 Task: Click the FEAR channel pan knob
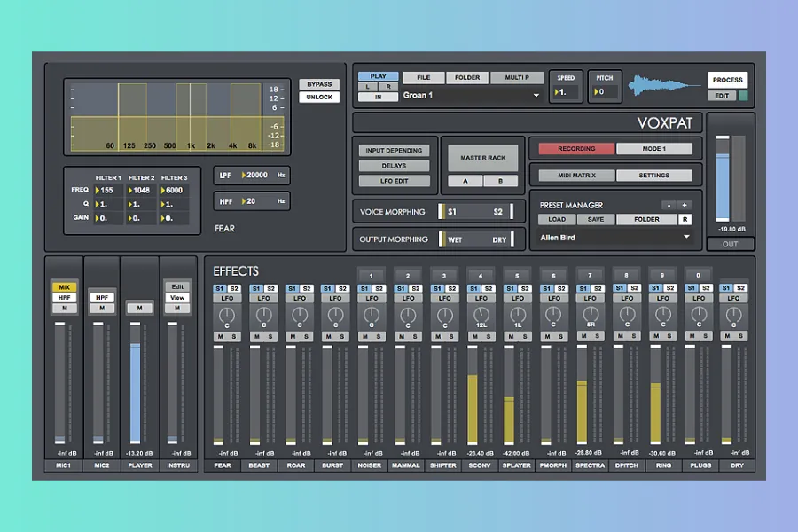[227, 314]
